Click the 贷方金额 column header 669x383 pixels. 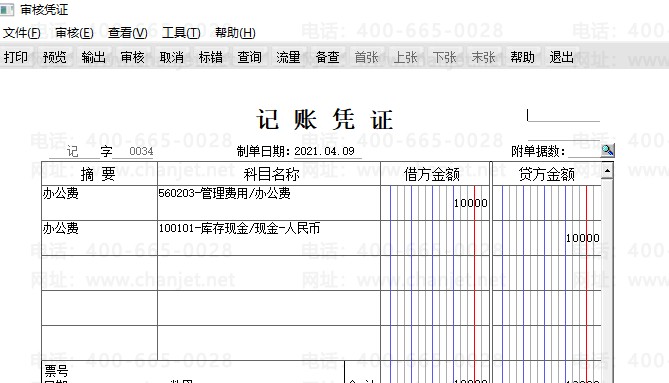[x=547, y=174]
